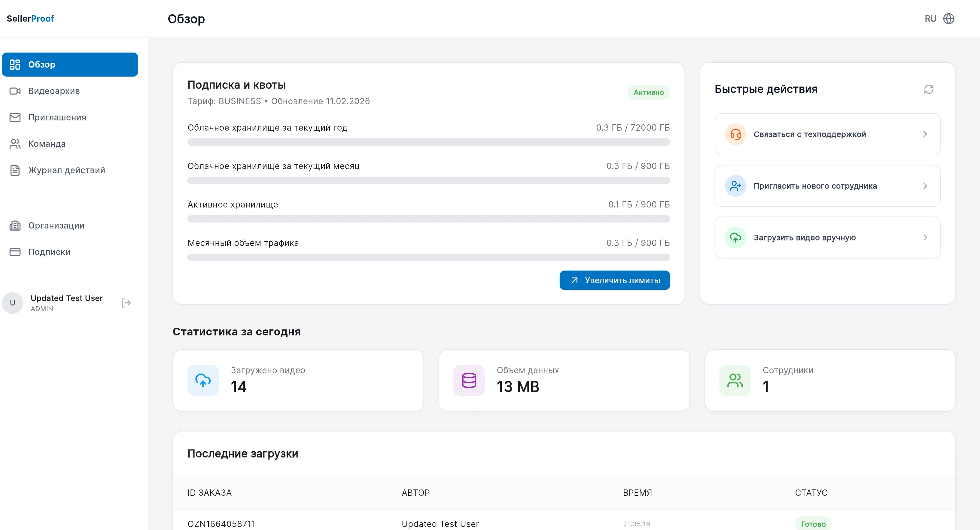This screenshot has width=980, height=530.
Task: Open chevron on Пригласить нового сотрудника
Action: pyautogui.click(x=925, y=186)
